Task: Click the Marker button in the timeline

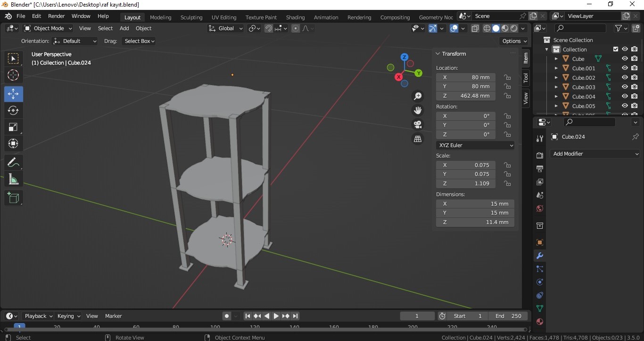Action: click(113, 316)
